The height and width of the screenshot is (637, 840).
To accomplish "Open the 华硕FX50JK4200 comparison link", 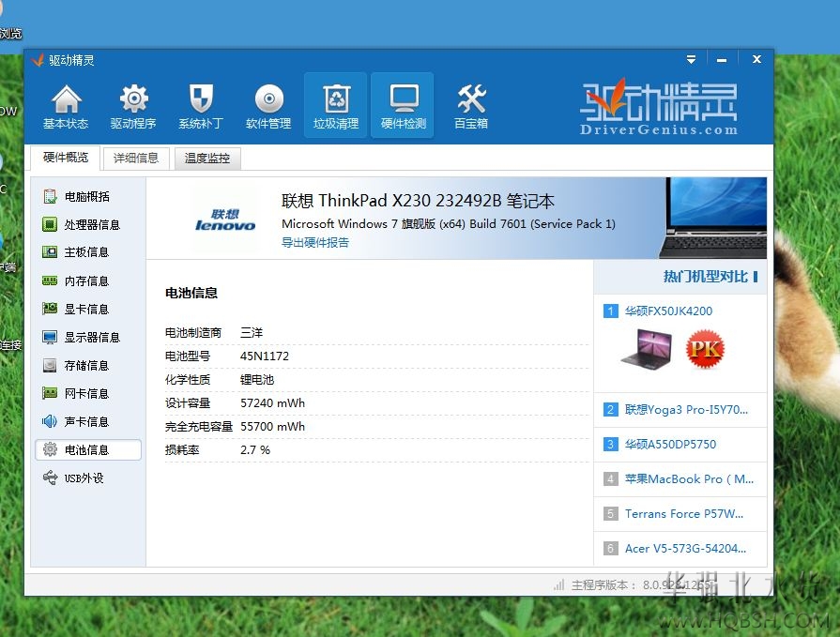I will click(668, 311).
